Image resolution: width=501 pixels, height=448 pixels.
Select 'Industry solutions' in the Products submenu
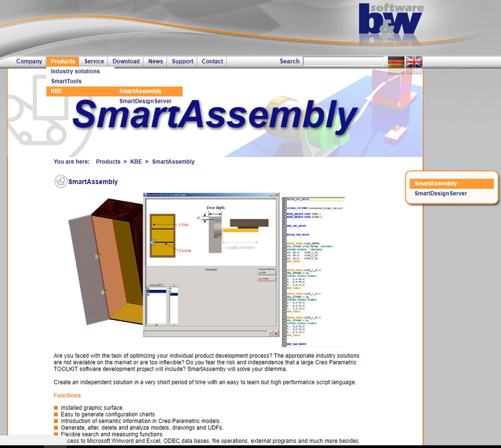pyautogui.click(x=75, y=71)
